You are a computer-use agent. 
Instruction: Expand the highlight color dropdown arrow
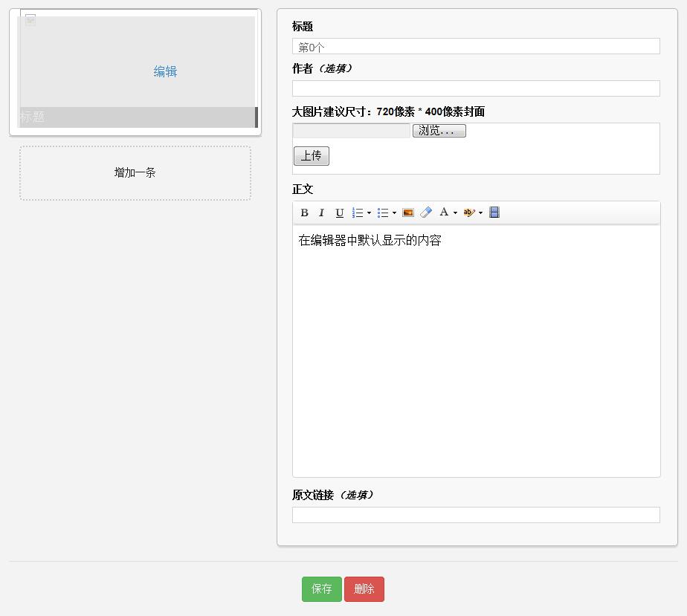[480, 213]
